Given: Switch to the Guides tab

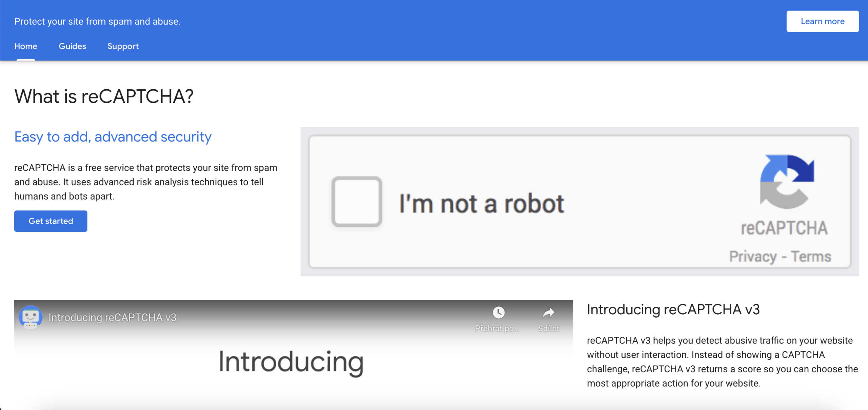Looking at the screenshot, I should 72,46.
